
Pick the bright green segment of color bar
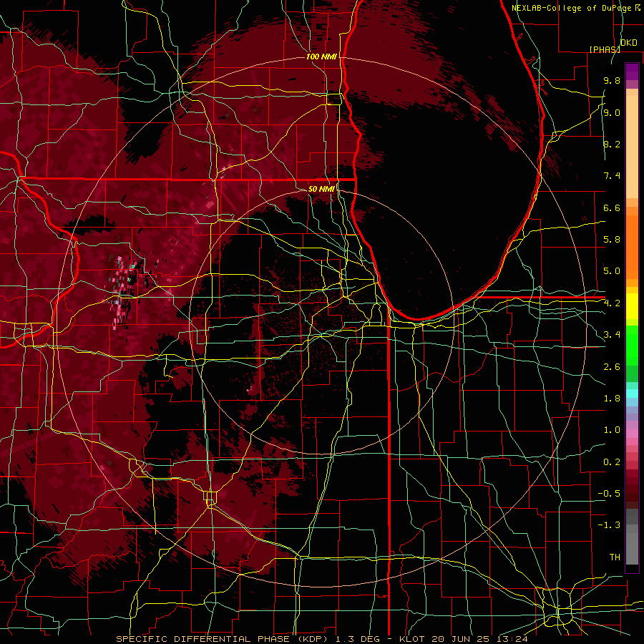point(632,346)
